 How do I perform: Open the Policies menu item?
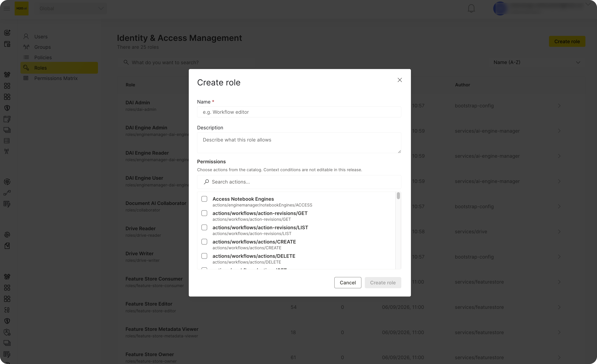point(59,57)
